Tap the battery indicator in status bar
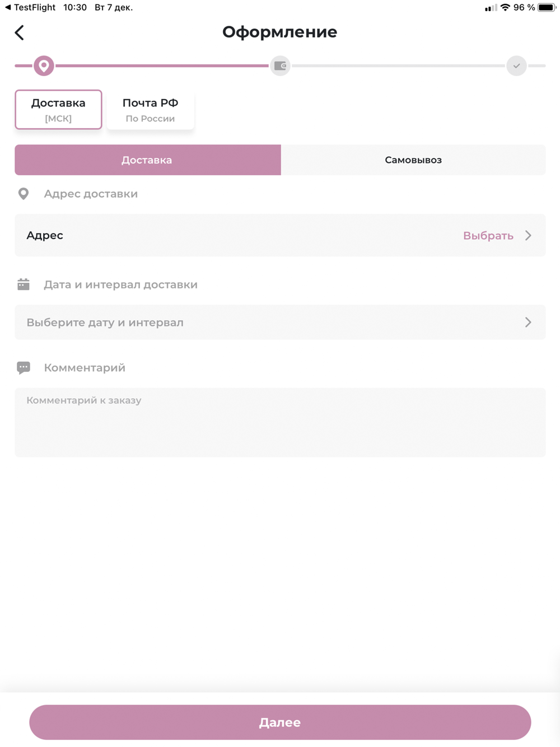 pyautogui.click(x=546, y=7)
